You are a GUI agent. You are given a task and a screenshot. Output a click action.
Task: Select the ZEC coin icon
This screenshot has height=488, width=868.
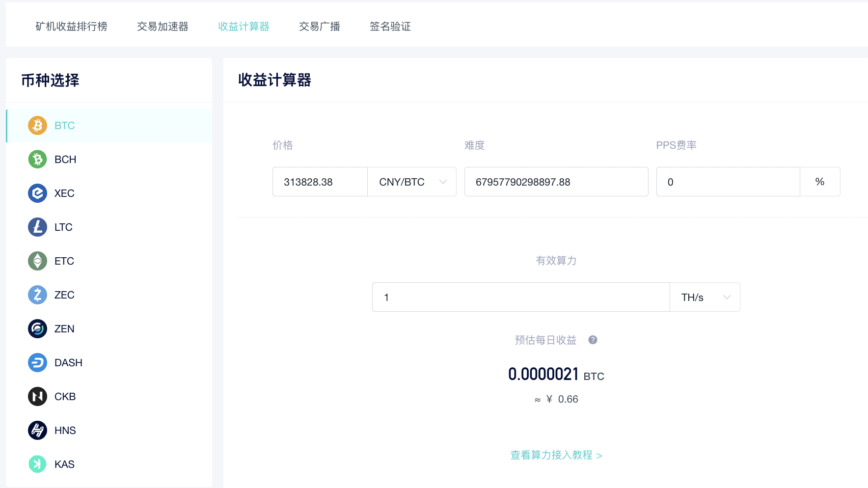[37, 295]
